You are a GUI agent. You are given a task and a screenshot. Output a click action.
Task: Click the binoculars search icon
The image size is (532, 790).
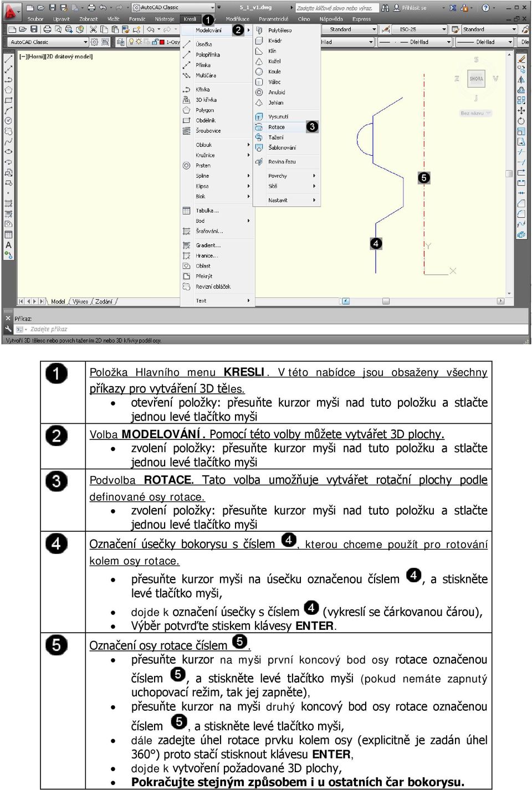point(385,8)
